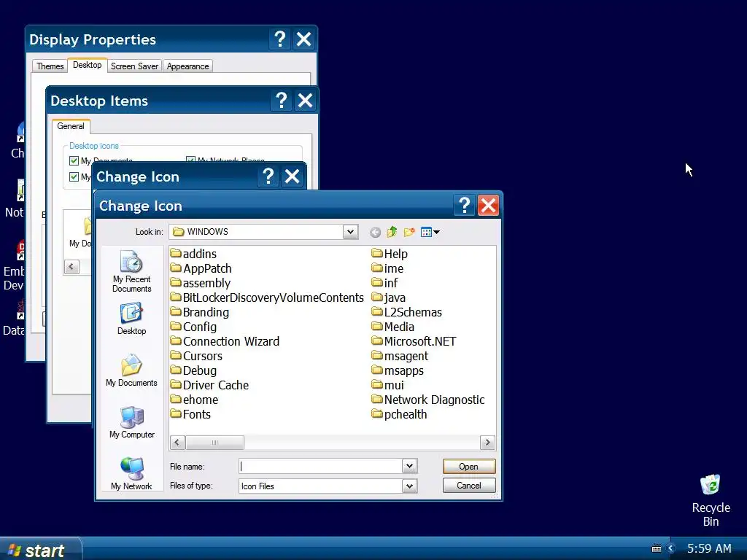Toggle My Network Places checkbox

pyautogui.click(x=190, y=160)
